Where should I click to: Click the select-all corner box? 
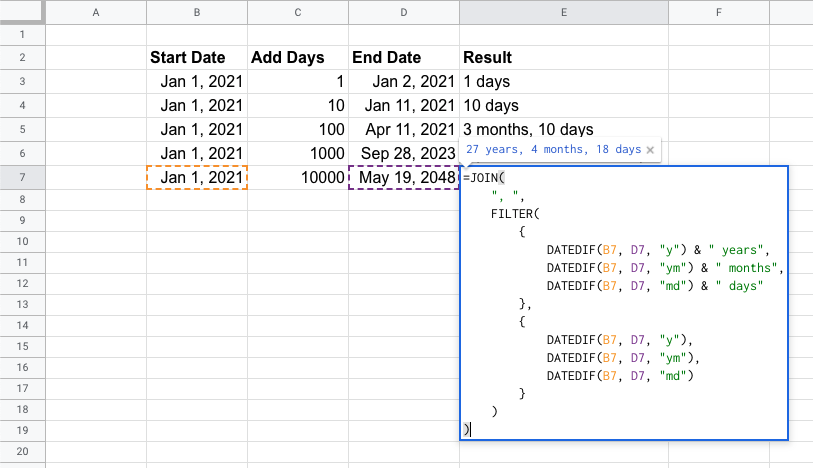point(23,12)
